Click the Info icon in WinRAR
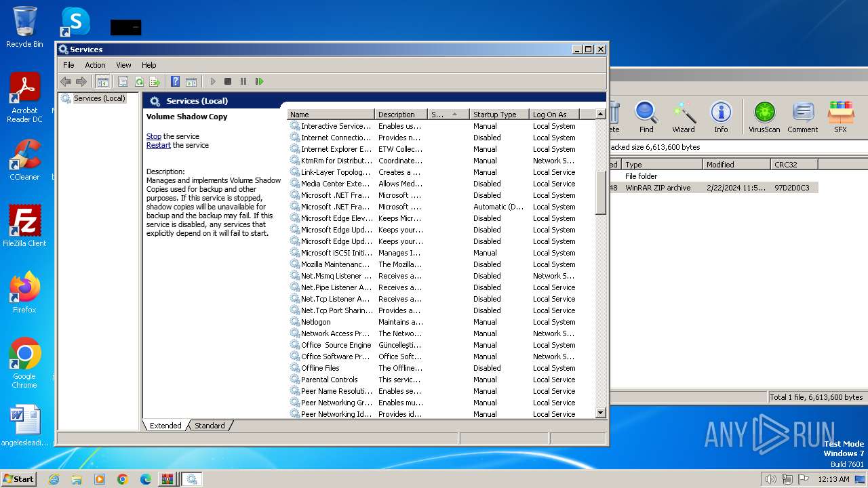868x488 pixels. pyautogui.click(x=721, y=117)
